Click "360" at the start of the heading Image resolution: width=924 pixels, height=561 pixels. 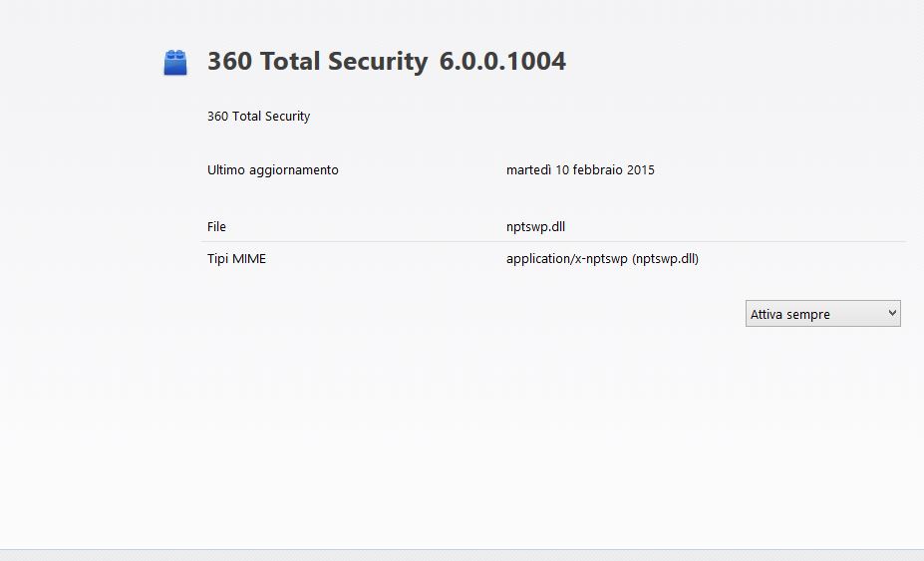[229, 61]
